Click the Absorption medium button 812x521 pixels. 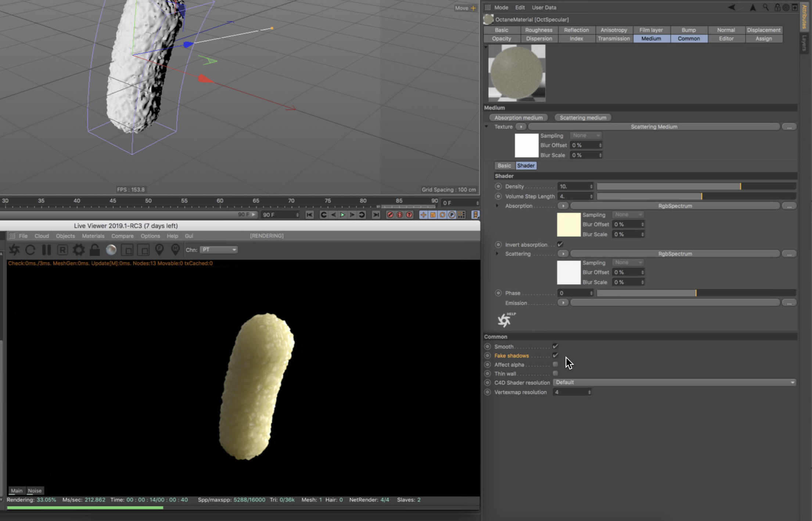518,118
